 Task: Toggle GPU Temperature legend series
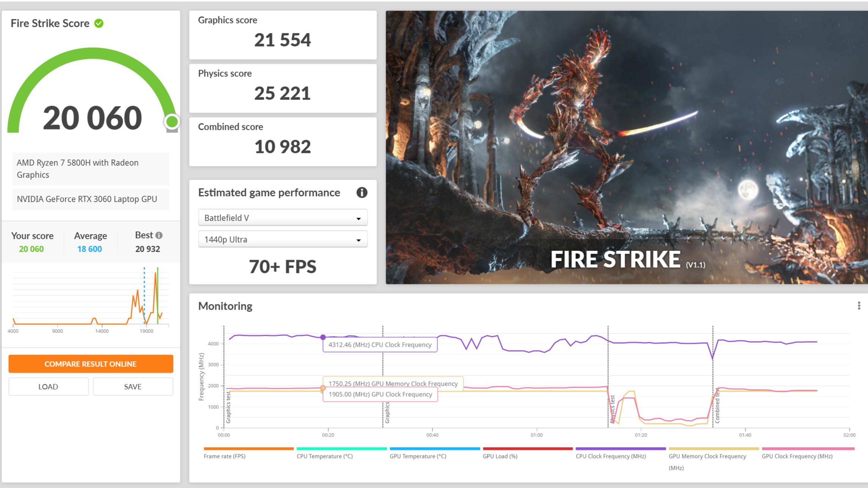[x=418, y=456]
